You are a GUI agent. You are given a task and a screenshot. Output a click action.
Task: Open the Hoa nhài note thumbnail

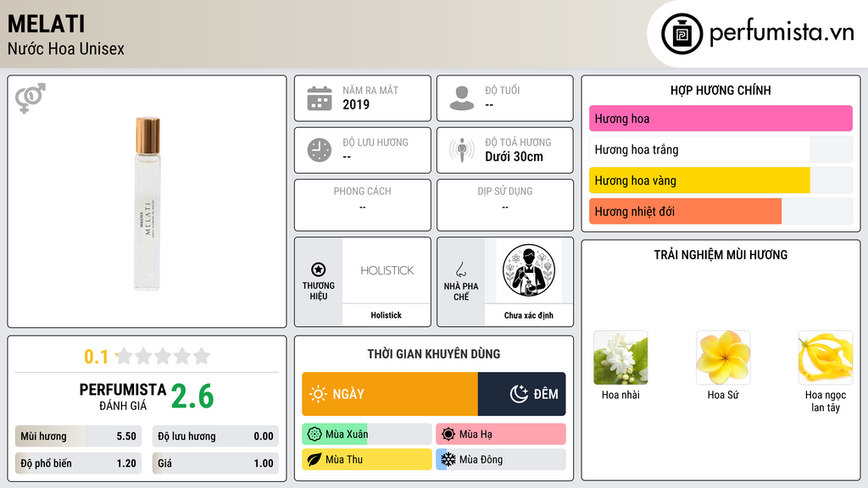coord(620,358)
